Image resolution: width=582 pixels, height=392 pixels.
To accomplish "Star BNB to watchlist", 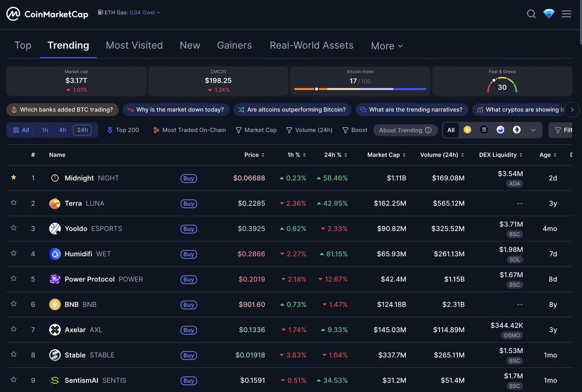I will 14,304.
